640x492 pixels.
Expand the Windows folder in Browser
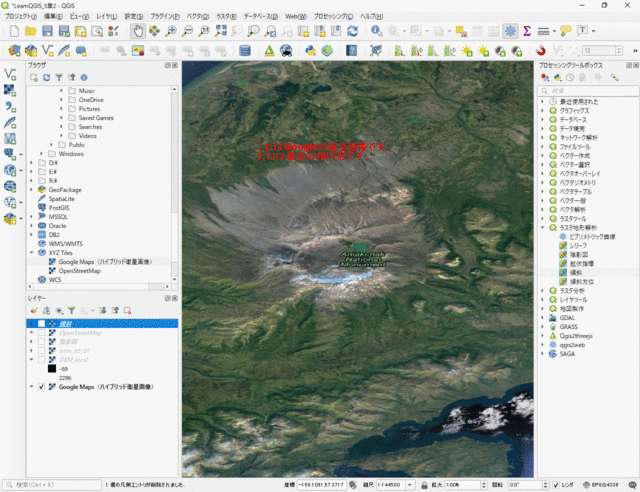[41, 154]
